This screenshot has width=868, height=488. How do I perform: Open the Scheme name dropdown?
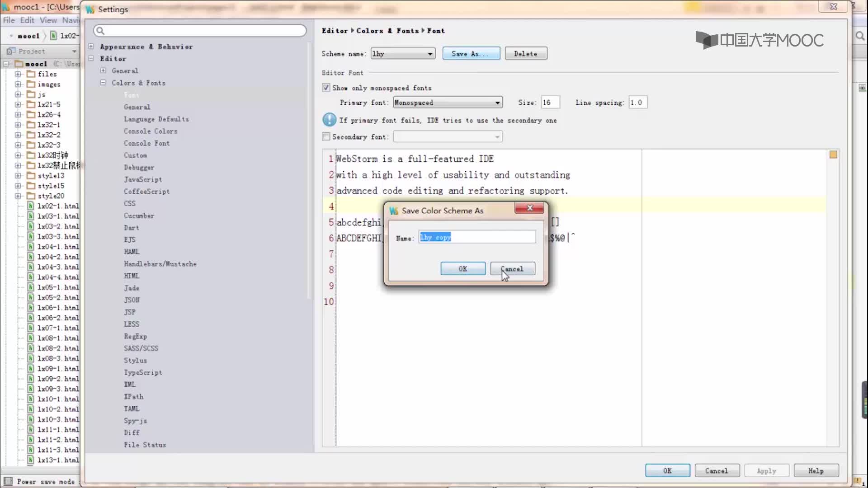[403, 53]
